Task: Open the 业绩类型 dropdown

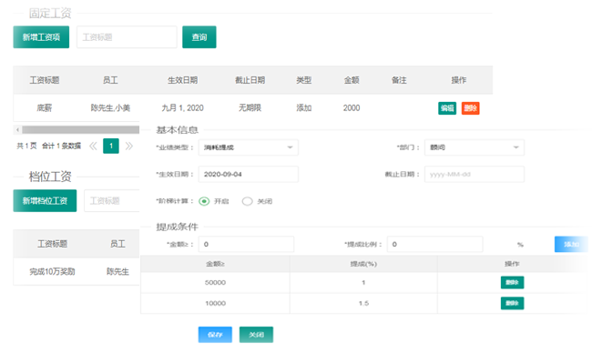Action: [248, 147]
